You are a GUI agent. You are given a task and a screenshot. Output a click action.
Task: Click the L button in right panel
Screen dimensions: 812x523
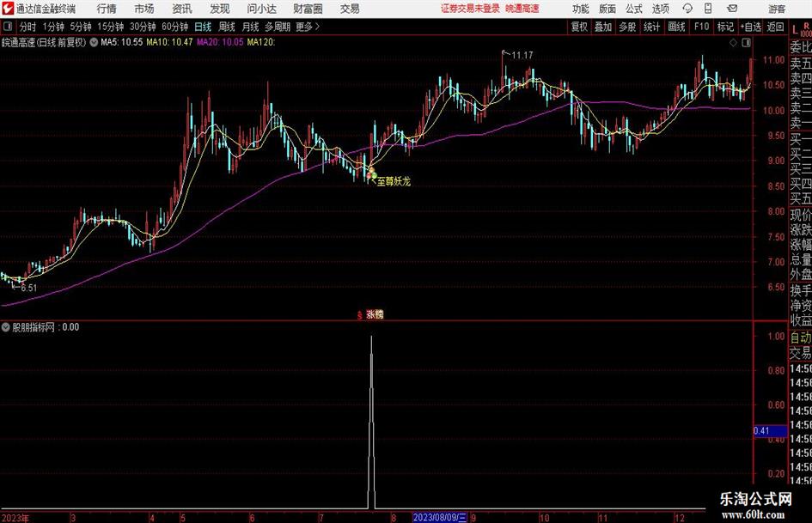click(795, 30)
